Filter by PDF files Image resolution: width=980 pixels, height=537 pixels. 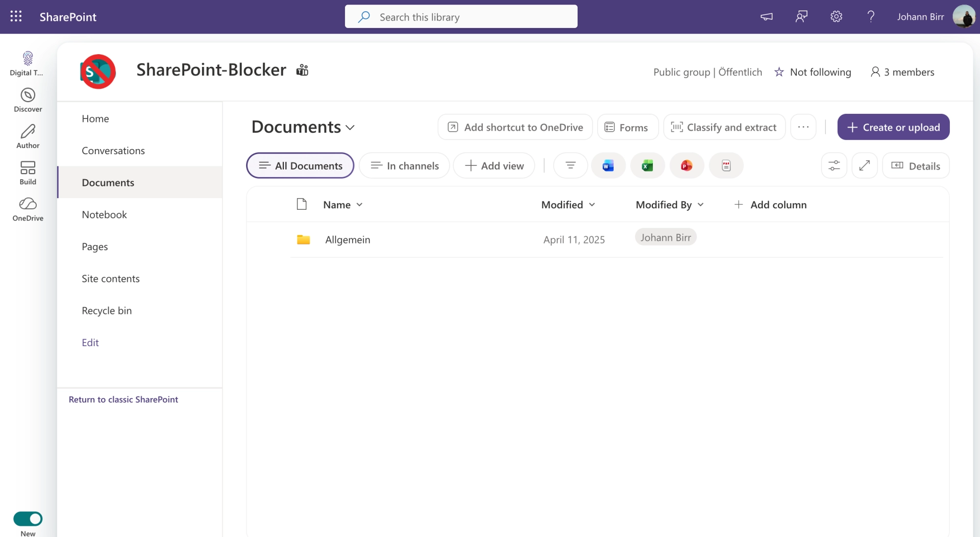[726, 165]
